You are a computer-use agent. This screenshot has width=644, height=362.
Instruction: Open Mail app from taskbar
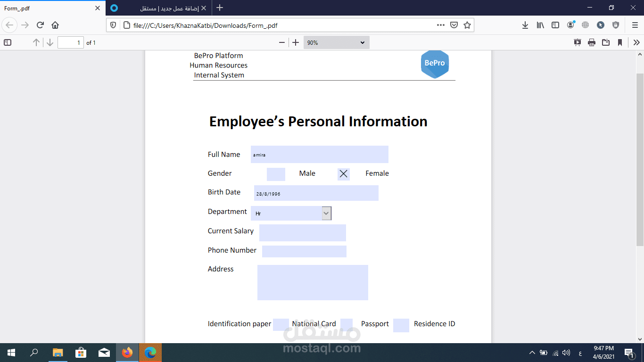coord(104,352)
